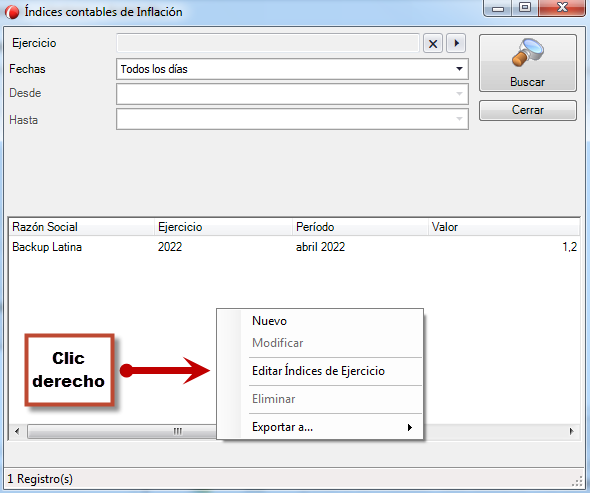Click the window resize grip corner
This screenshot has width=590, height=493.
click(577, 482)
